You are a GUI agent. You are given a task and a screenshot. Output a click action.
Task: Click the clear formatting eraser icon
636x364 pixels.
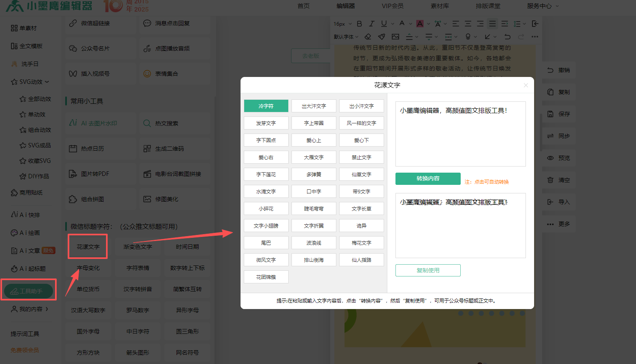[368, 37]
